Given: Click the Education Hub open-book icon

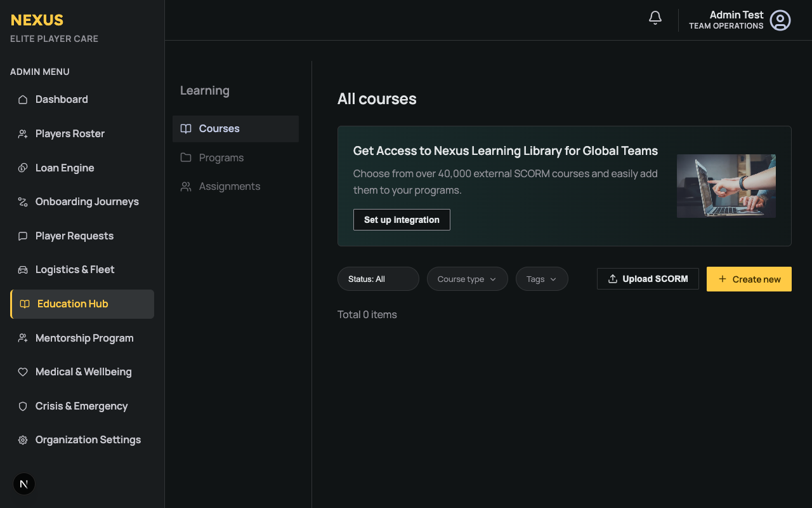Looking at the screenshot, I should pos(25,304).
